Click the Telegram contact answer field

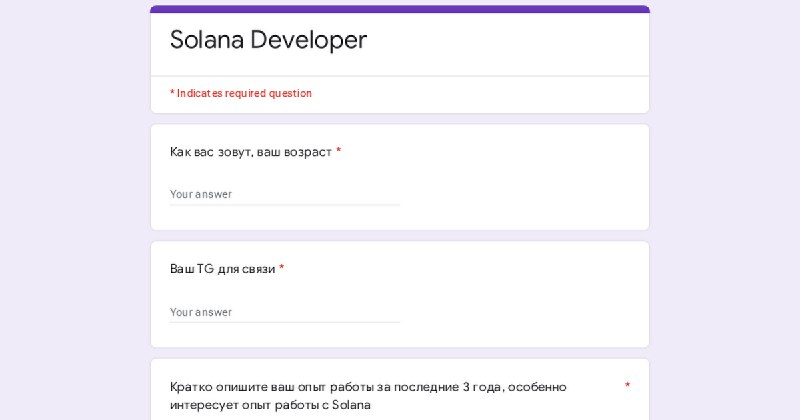285,312
